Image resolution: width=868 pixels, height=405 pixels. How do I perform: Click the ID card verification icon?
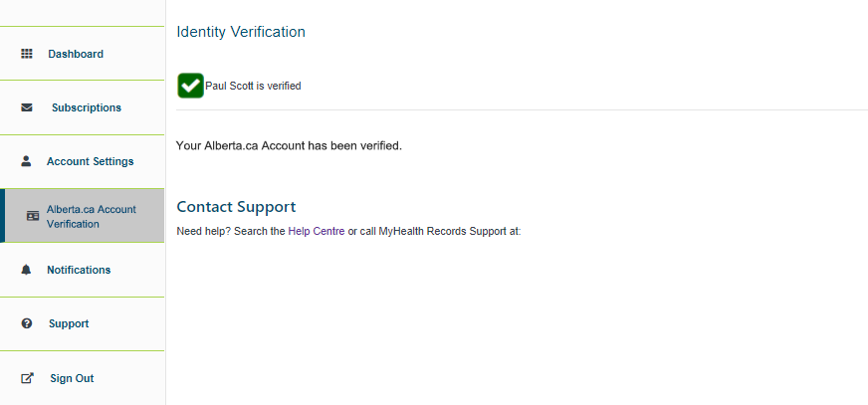(x=32, y=216)
